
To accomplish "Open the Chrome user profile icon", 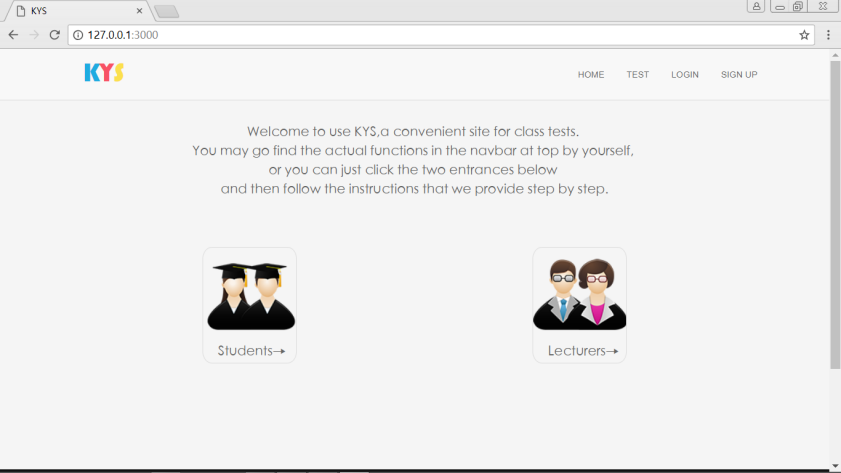I will pos(756,6).
